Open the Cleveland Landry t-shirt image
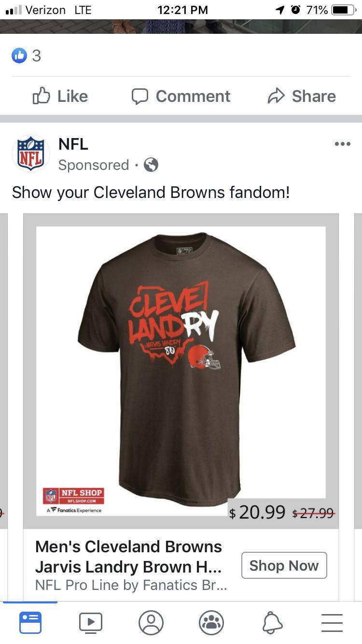This screenshot has height=644, width=362. [x=181, y=371]
